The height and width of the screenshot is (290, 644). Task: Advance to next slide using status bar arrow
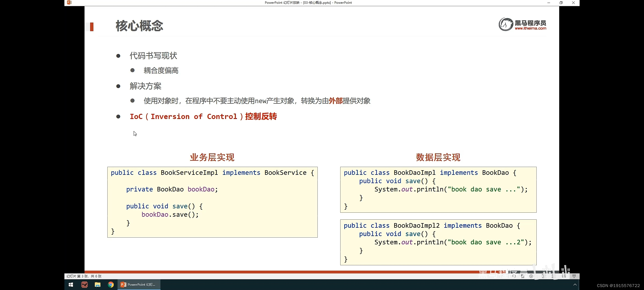pyautogui.click(x=531, y=276)
